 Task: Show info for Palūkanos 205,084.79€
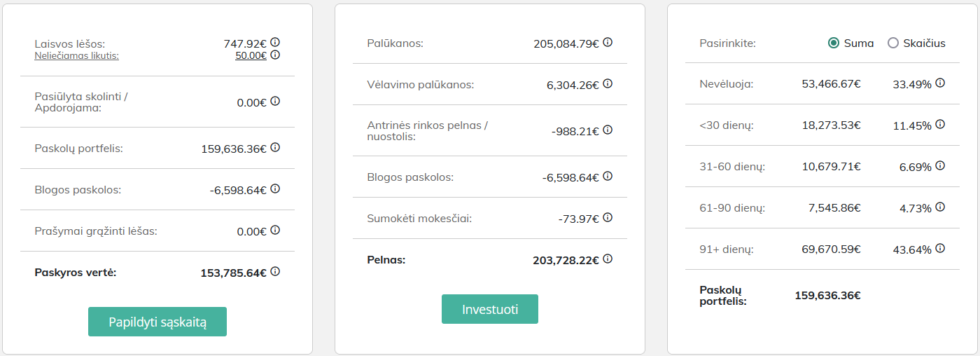pos(608,42)
